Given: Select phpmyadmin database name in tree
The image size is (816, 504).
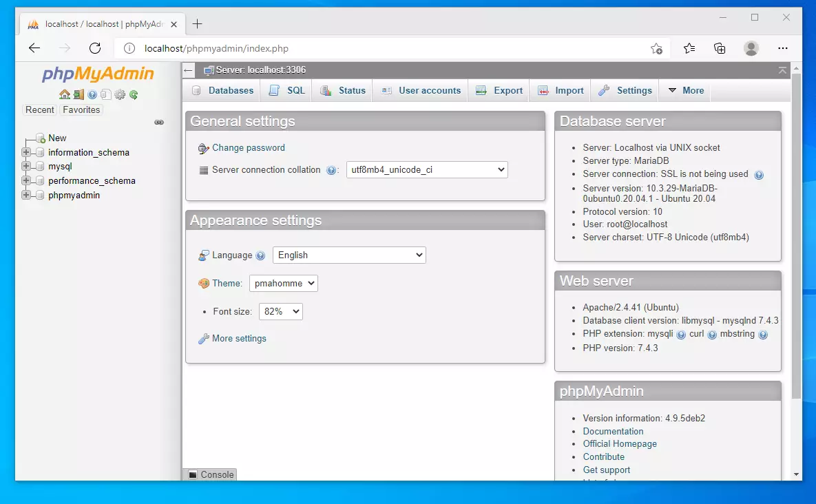Looking at the screenshot, I should coord(74,195).
